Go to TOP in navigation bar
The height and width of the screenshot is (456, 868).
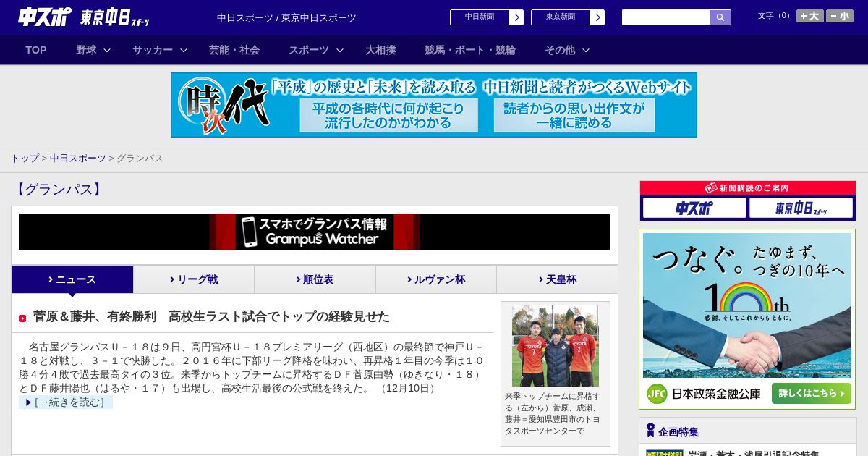(x=36, y=50)
